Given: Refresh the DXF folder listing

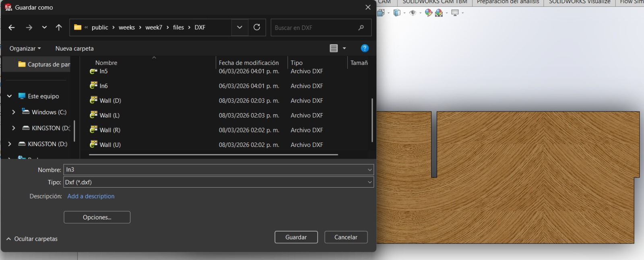Looking at the screenshot, I should (x=257, y=27).
